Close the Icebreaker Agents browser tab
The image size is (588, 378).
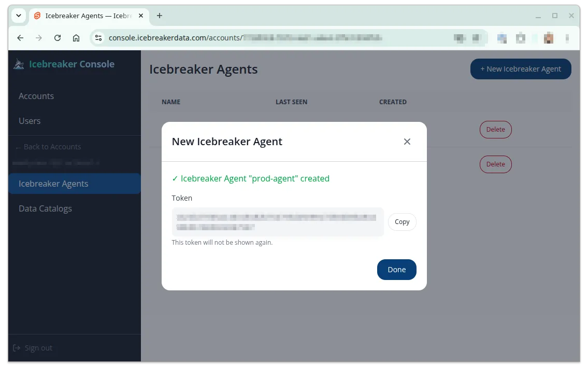140,16
